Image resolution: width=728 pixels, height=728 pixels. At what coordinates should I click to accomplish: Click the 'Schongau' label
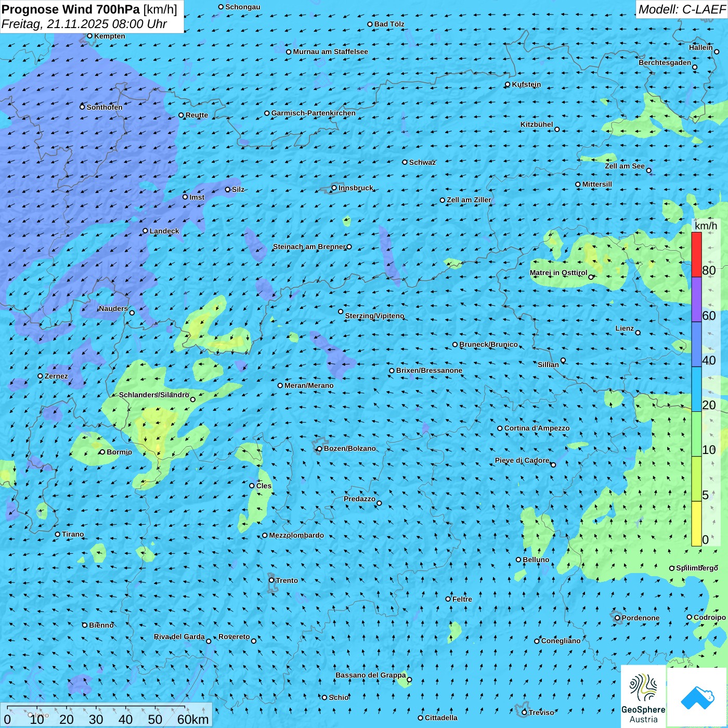[x=243, y=7]
